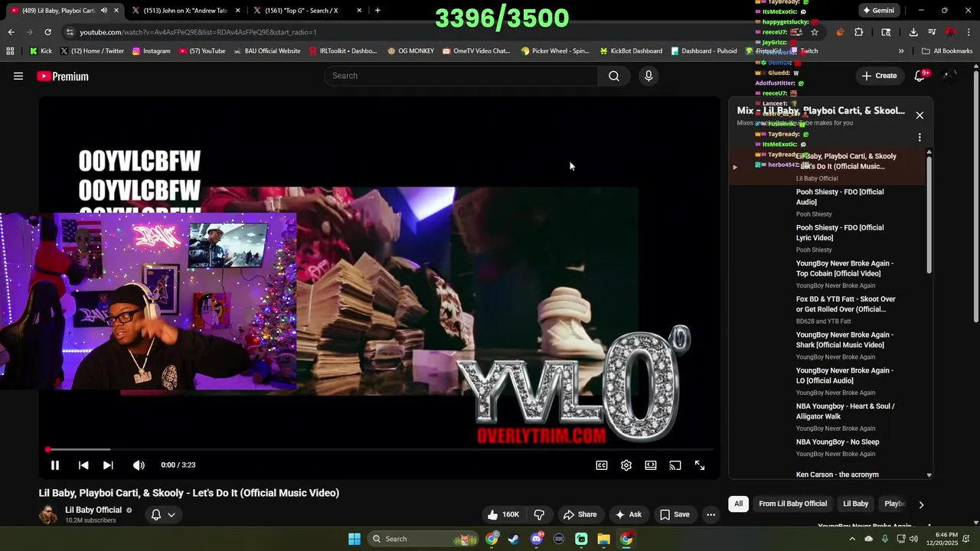Open the Mix playlist three-dot menu

920,138
